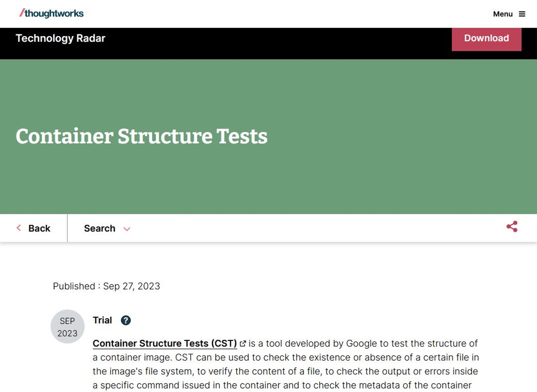Expand the Menu navigation panel
Screen dimensions: 537x392
pos(508,14)
